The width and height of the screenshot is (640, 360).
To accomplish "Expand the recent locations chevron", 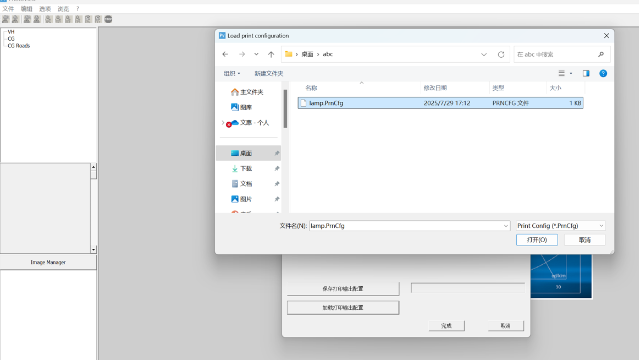I will click(x=256, y=54).
